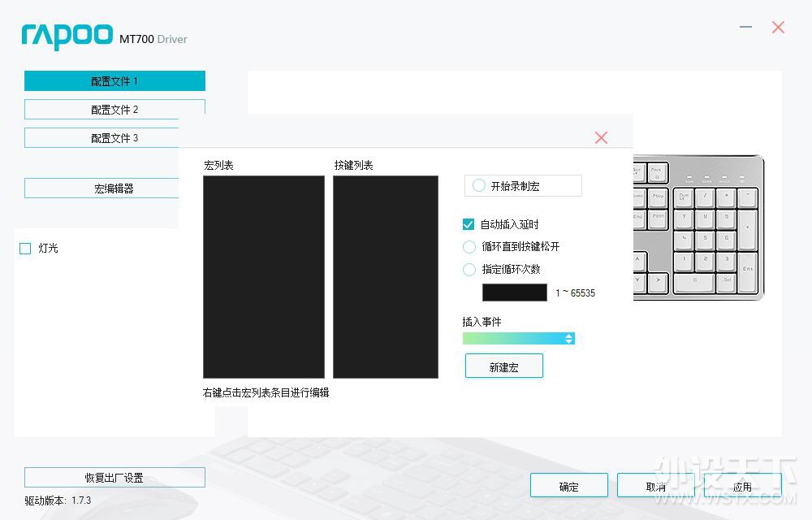Start recording with 开始录制宏
The width and height of the screenshot is (812, 520).
tap(523, 185)
